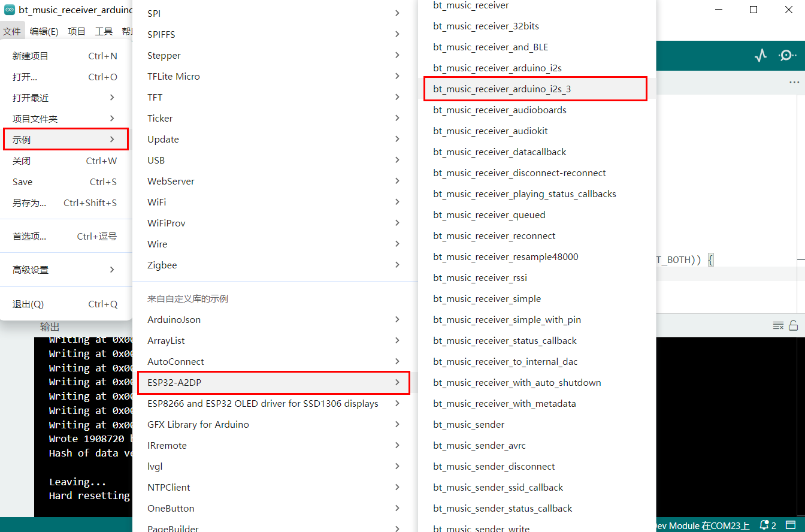Open the 文件 menu

point(11,31)
